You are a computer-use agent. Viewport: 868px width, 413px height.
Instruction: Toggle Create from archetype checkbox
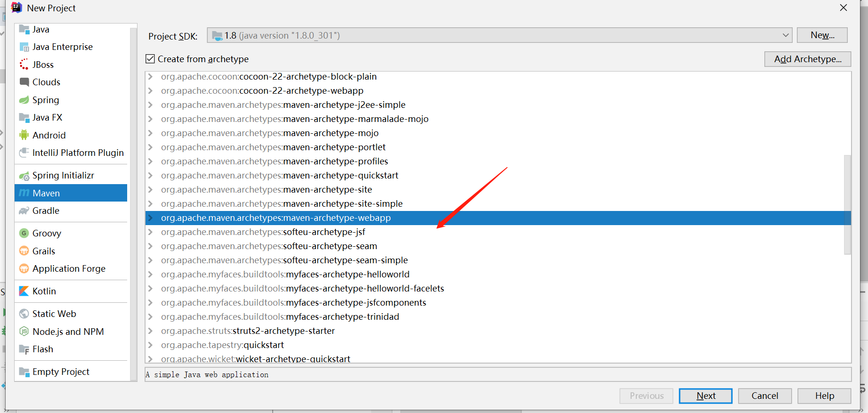pos(150,59)
